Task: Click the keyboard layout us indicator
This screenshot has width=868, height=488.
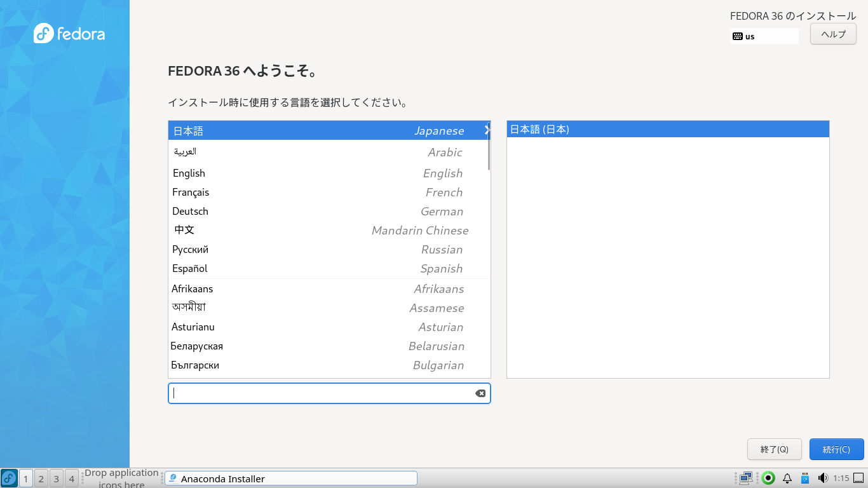Action: [764, 36]
